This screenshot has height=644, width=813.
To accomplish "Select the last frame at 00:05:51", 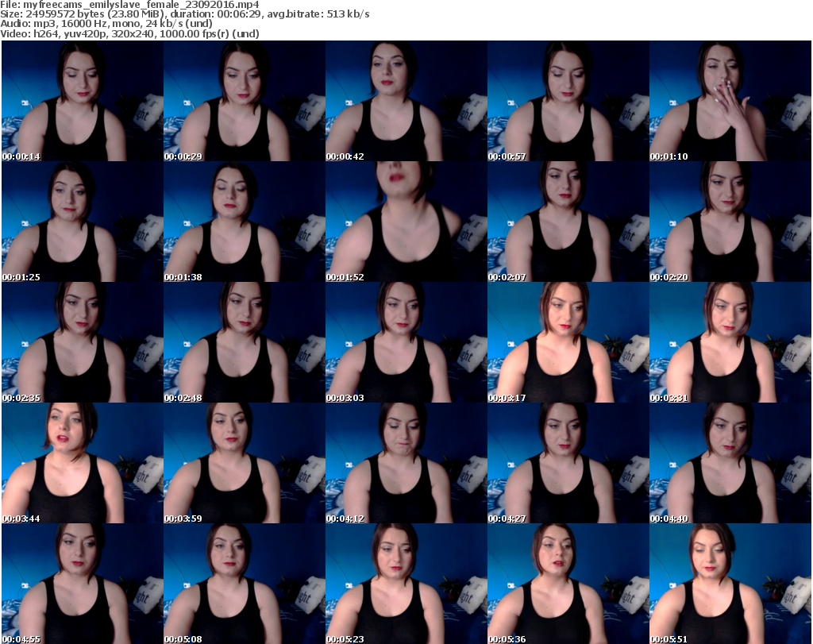I will click(730, 584).
